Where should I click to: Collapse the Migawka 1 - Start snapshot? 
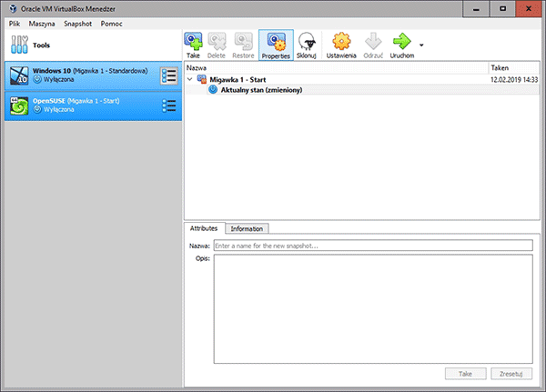(190, 79)
